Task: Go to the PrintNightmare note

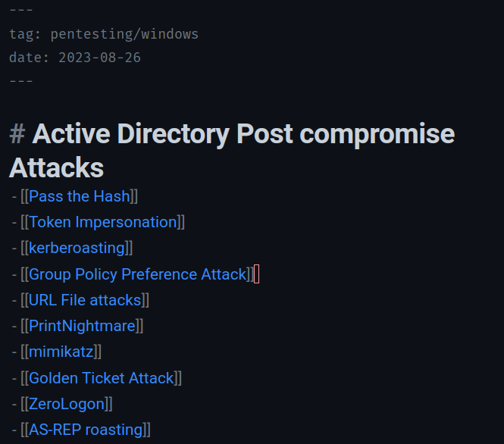Action: [x=82, y=326]
